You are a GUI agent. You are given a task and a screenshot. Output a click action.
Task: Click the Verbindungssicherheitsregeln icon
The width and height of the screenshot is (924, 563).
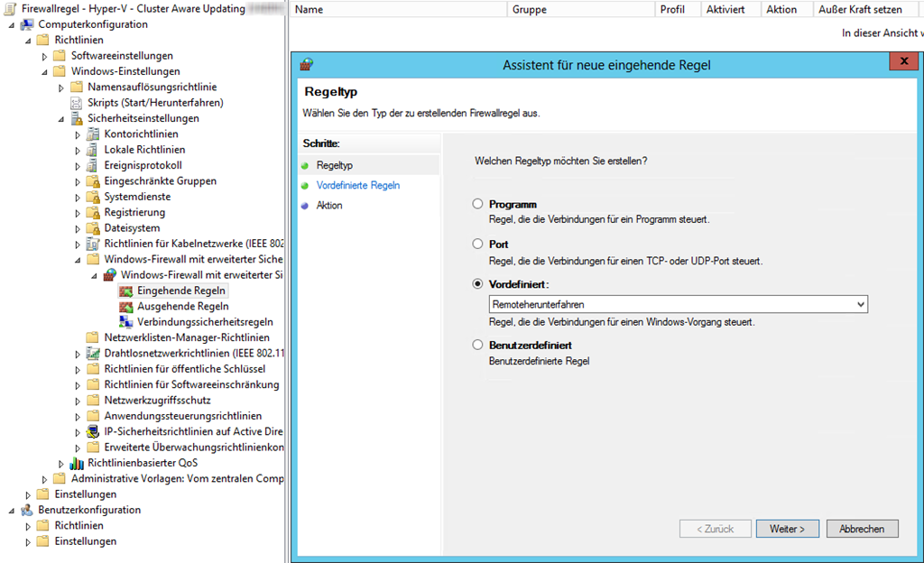coord(125,322)
